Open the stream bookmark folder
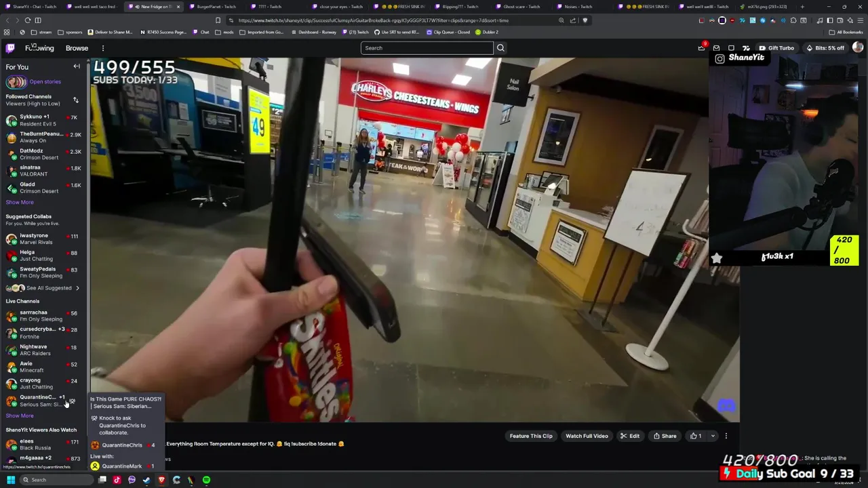 (41, 32)
